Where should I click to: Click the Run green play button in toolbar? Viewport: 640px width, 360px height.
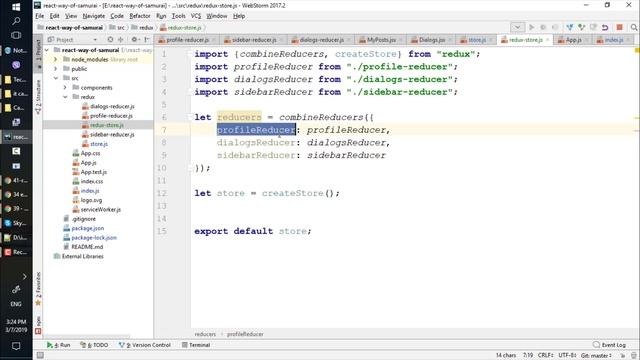click(531, 27)
